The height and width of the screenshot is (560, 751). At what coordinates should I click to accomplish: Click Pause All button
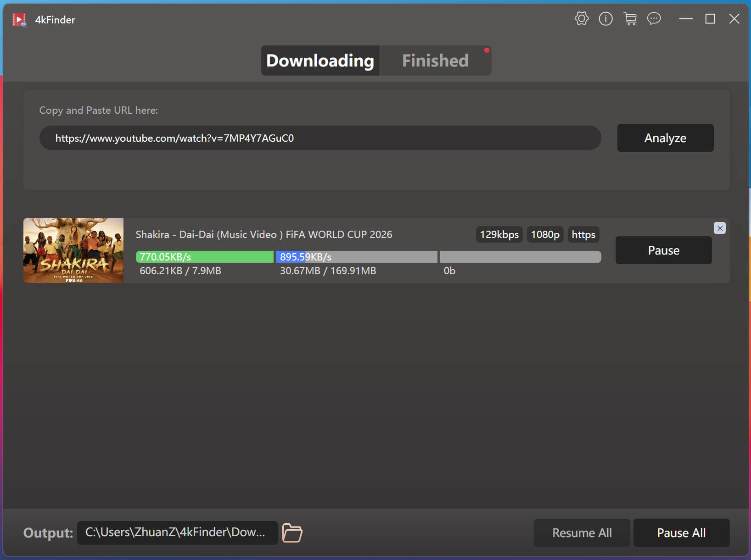point(681,532)
